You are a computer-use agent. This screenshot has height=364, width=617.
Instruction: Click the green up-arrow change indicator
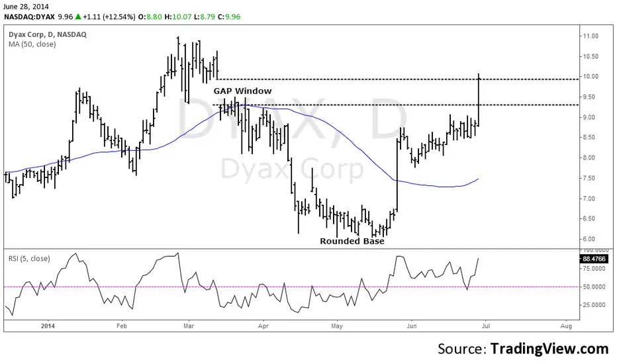(78, 17)
